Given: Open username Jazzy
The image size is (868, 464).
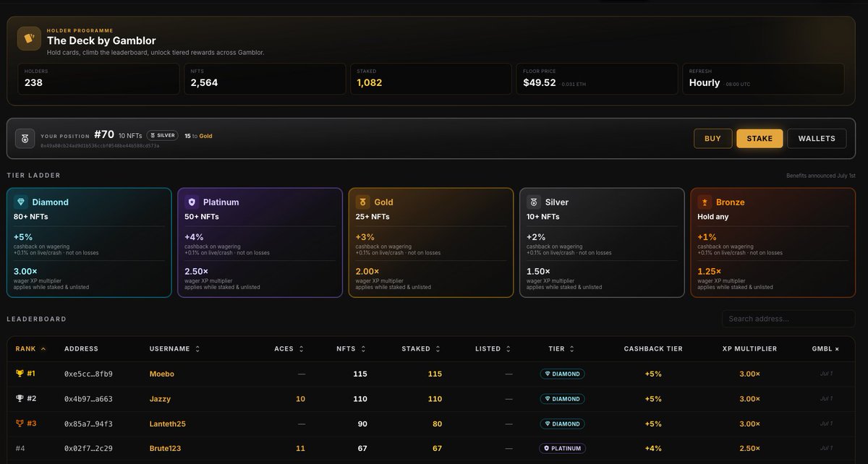Looking at the screenshot, I should pos(160,399).
